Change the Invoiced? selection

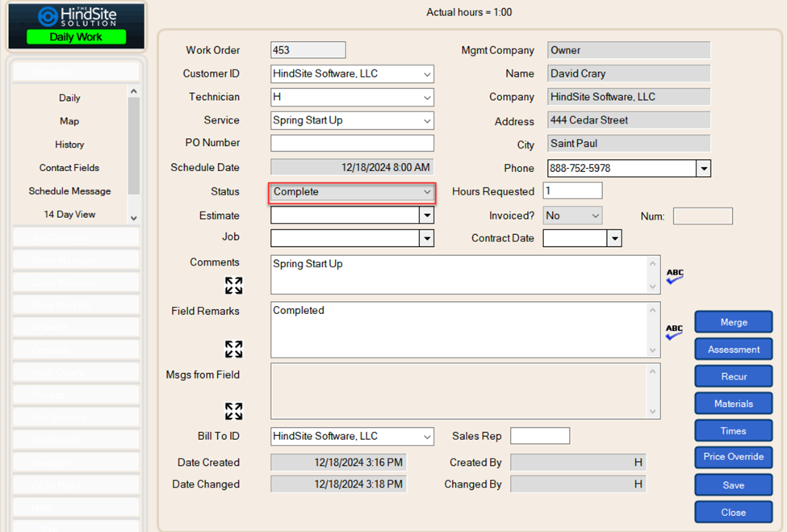[x=590, y=216]
